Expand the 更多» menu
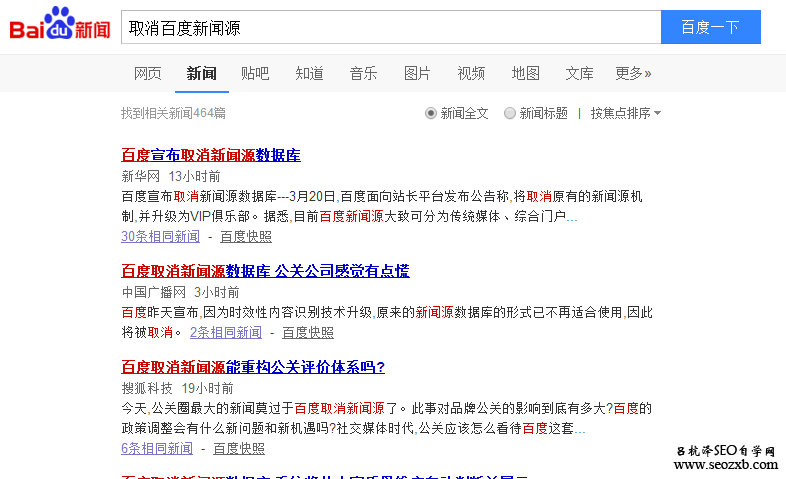786x479 pixels. coord(633,74)
